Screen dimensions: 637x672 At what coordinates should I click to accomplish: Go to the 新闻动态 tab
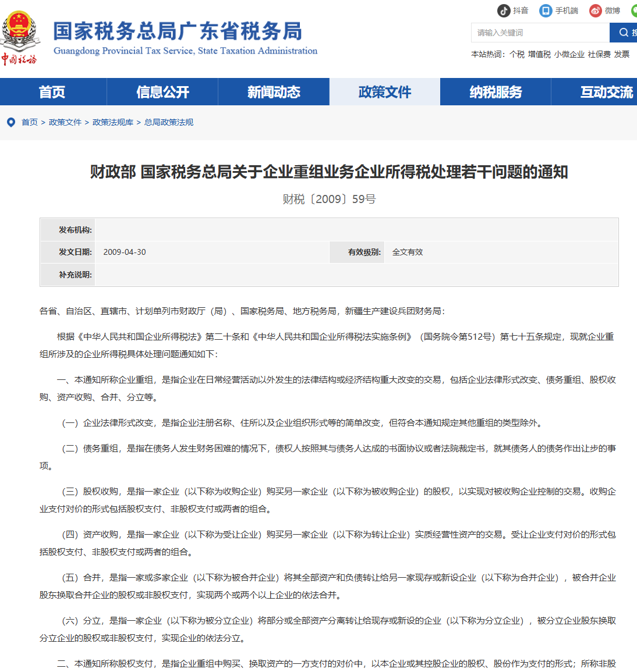click(274, 92)
